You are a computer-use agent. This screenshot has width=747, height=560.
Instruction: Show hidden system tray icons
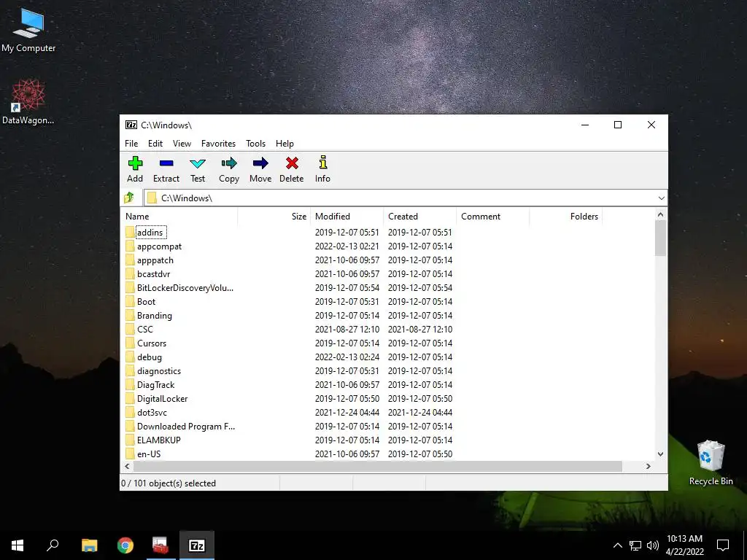[x=617, y=545]
